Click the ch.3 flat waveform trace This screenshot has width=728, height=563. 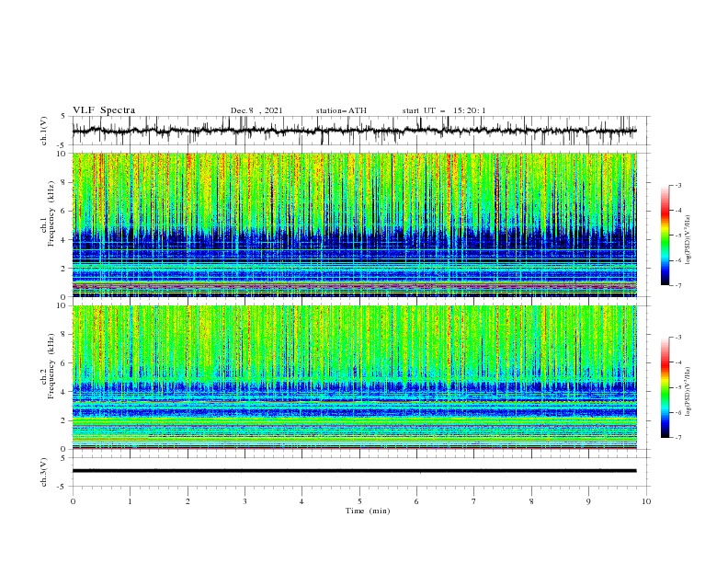pos(354,471)
